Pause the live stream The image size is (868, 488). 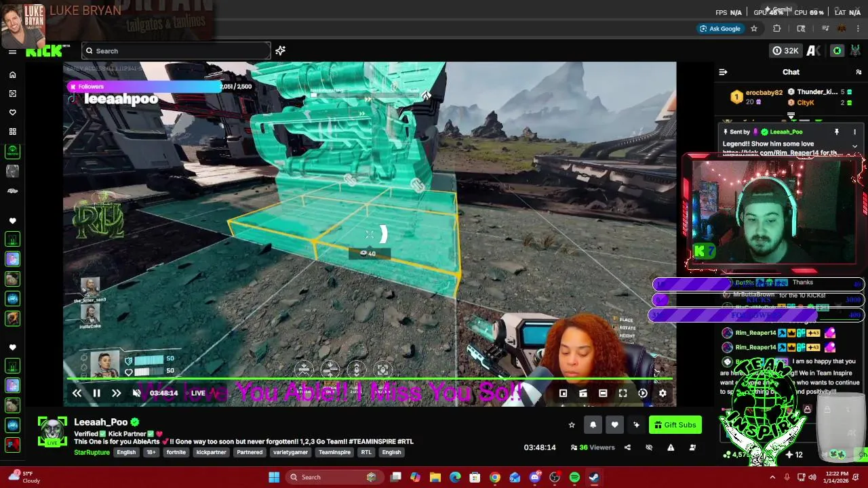coord(96,393)
